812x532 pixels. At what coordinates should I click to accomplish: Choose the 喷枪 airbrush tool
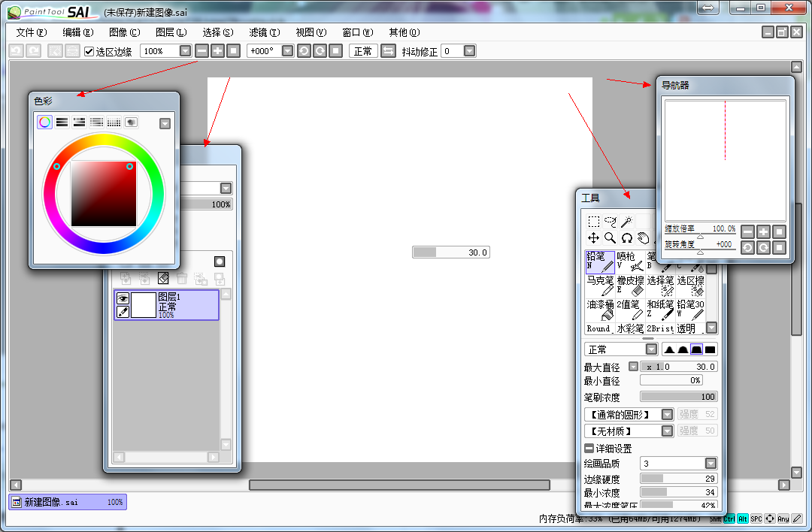tap(630, 261)
